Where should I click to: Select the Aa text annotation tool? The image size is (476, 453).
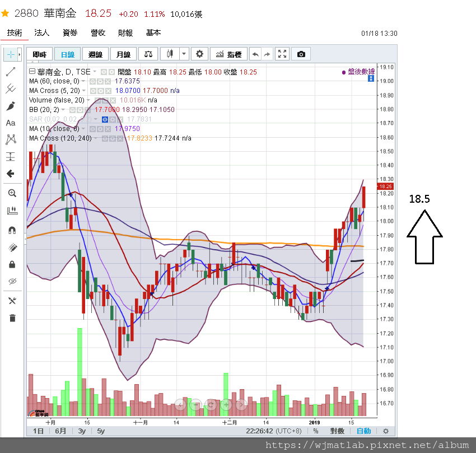(11, 123)
